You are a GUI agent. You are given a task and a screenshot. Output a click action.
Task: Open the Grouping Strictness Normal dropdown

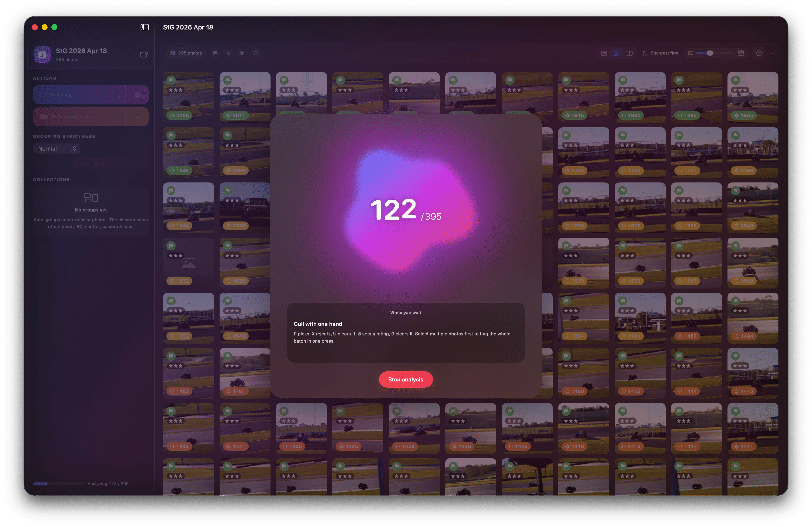[57, 148]
